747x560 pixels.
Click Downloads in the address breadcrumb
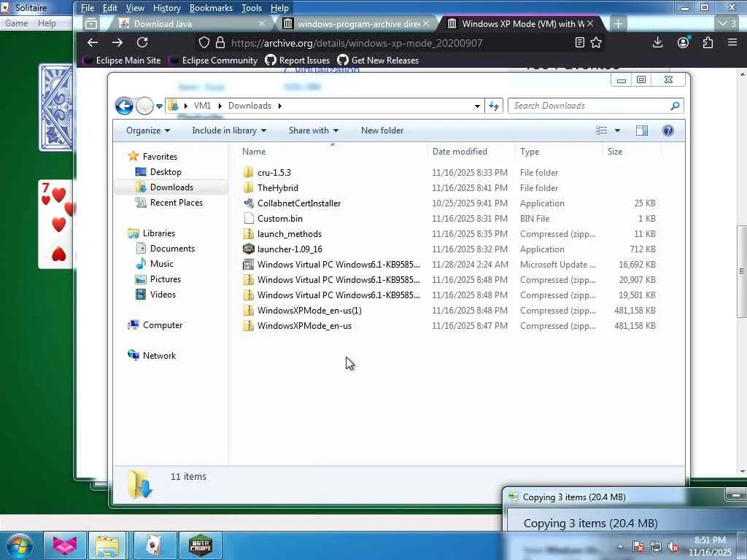(249, 106)
